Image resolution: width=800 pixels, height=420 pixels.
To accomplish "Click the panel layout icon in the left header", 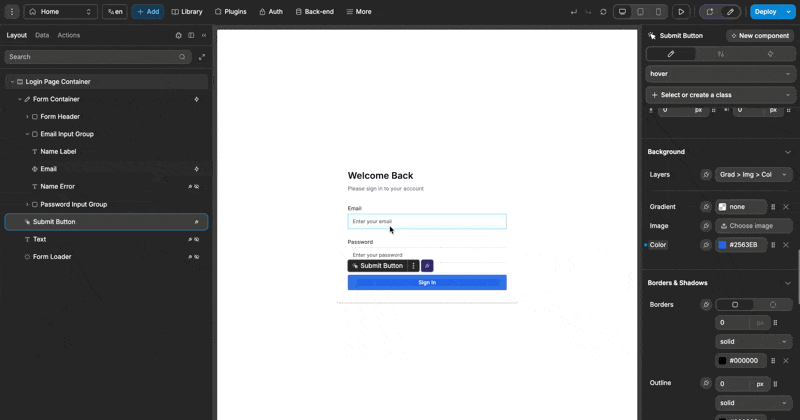I will click(191, 35).
